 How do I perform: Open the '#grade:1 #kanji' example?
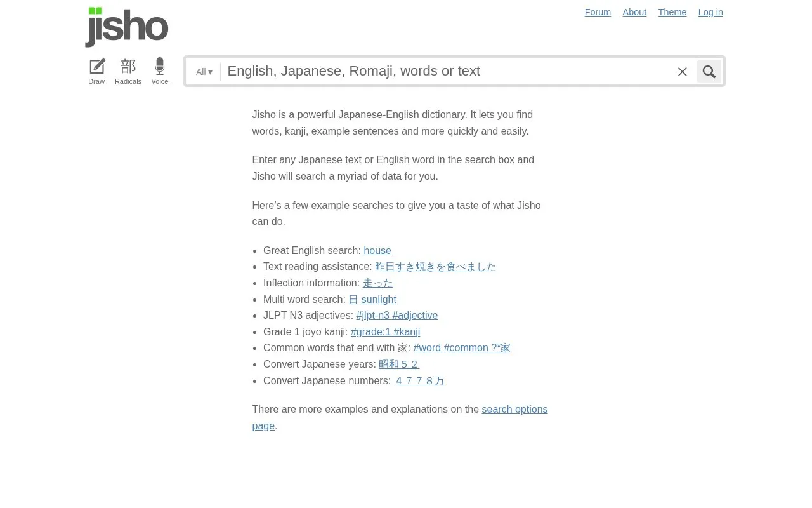point(386,331)
